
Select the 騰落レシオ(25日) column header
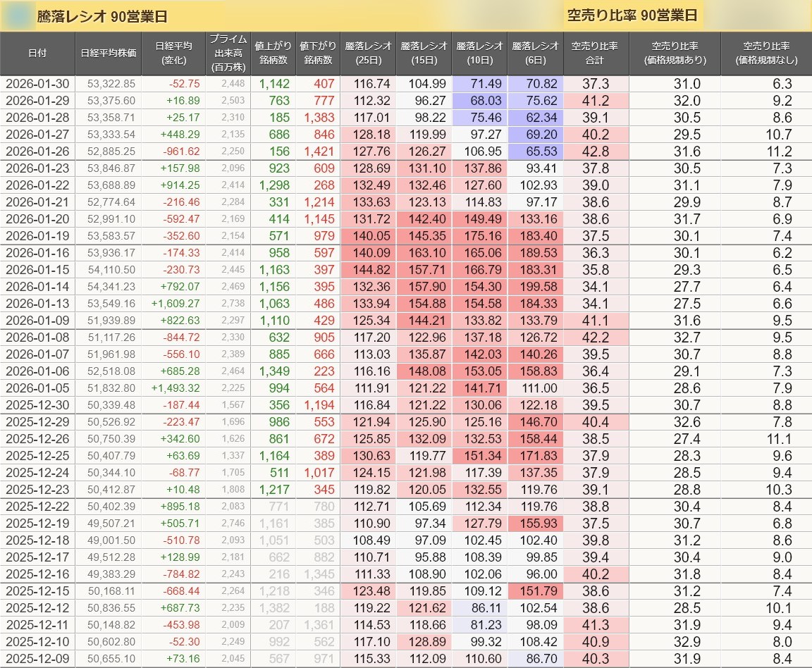tap(368, 53)
